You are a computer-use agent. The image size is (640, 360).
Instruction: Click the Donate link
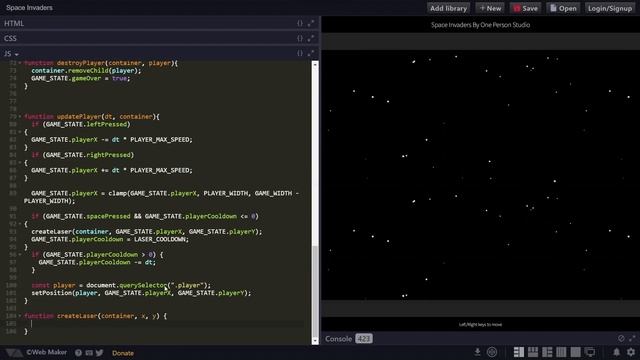tap(123, 353)
